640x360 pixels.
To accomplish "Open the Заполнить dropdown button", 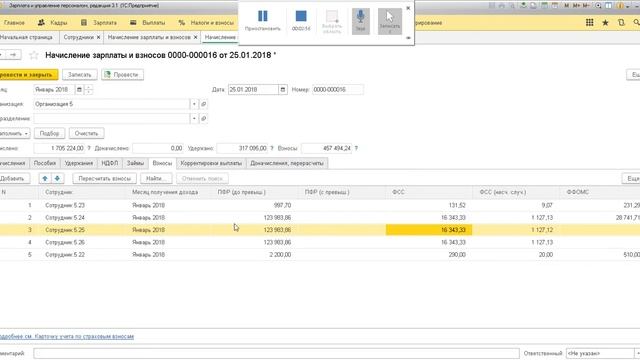I will pos(14,133).
